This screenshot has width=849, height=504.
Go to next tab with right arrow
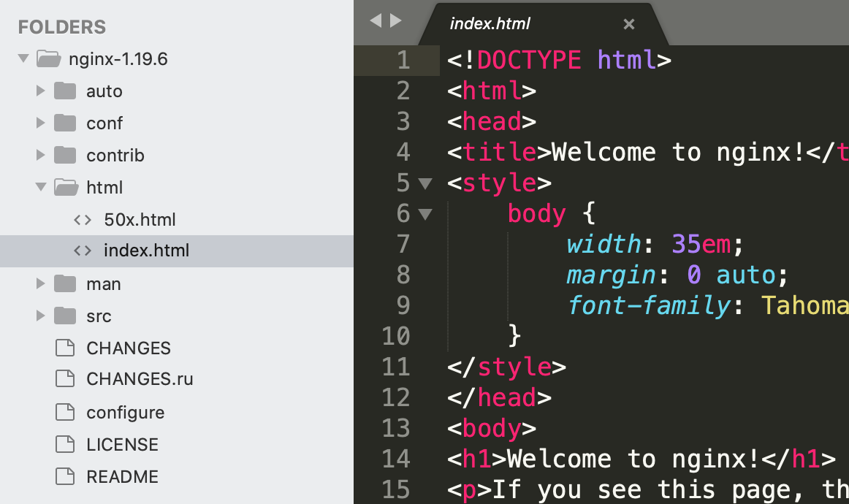[x=396, y=20]
